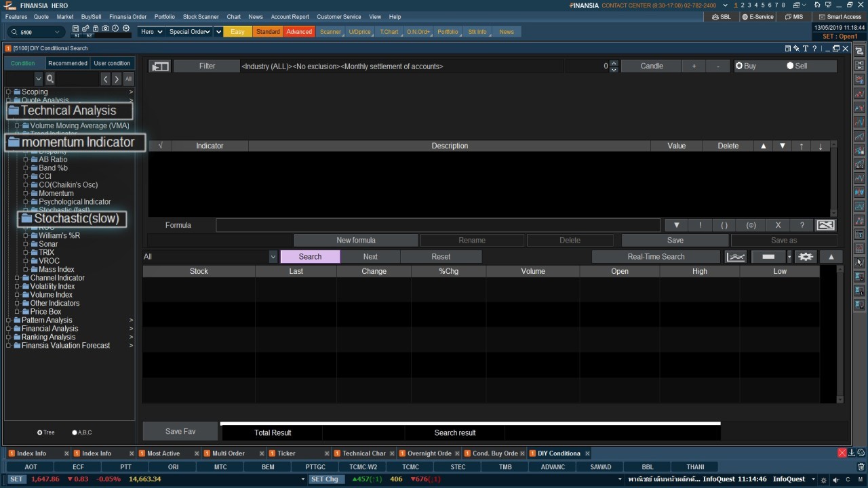
Task: Click the Search button
Action: tap(310, 257)
